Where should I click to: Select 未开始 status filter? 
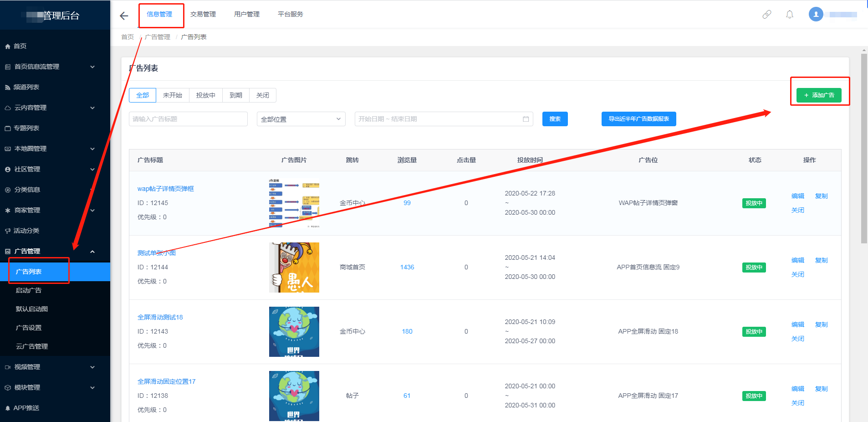click(x=173, y=95)
